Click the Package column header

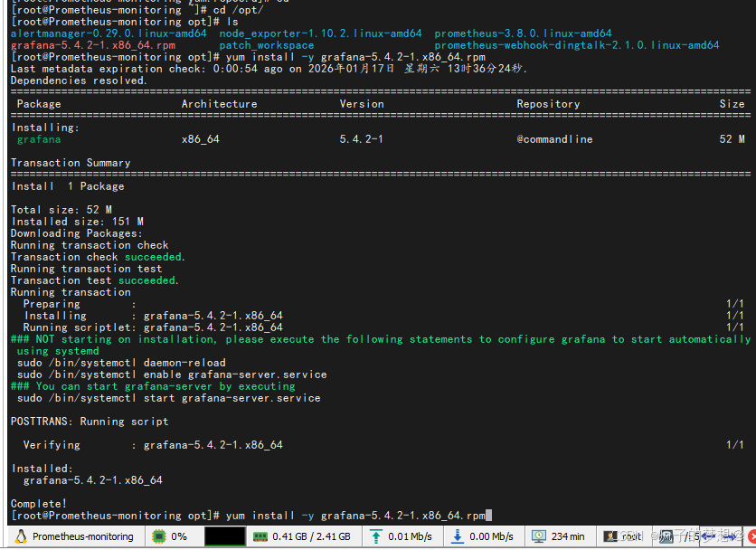tap(39, 104)
